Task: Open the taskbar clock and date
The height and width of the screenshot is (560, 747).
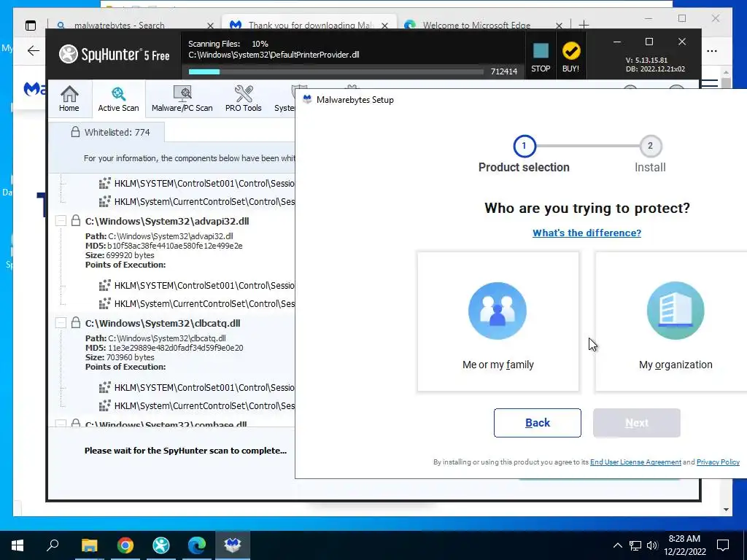Action: coord(684,545)
